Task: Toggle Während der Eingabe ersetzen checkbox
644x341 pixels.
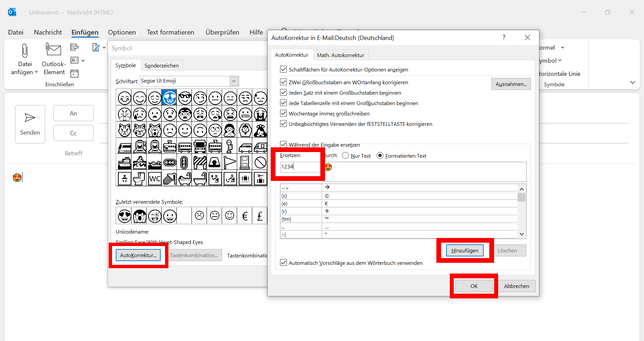Action: 283,144
